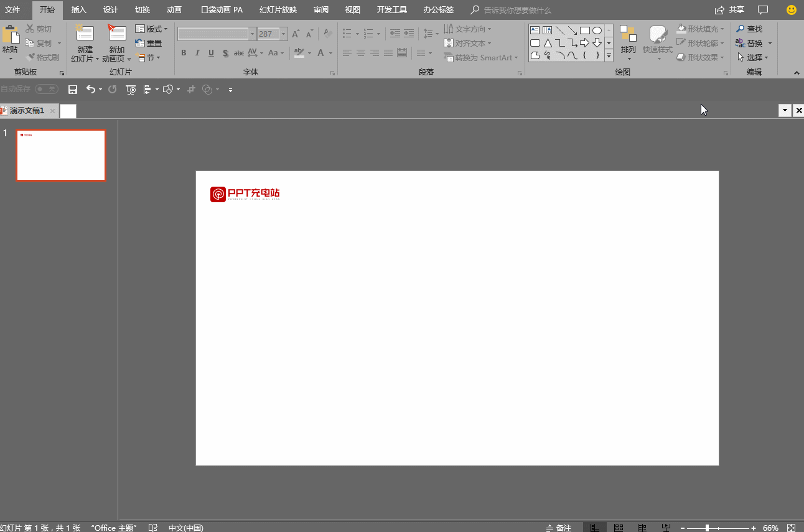The width and height of the screenshot is (804, 532).
Task: Open the 对齐文本 (Align Text) dropdown
Action: coord(468,43)
